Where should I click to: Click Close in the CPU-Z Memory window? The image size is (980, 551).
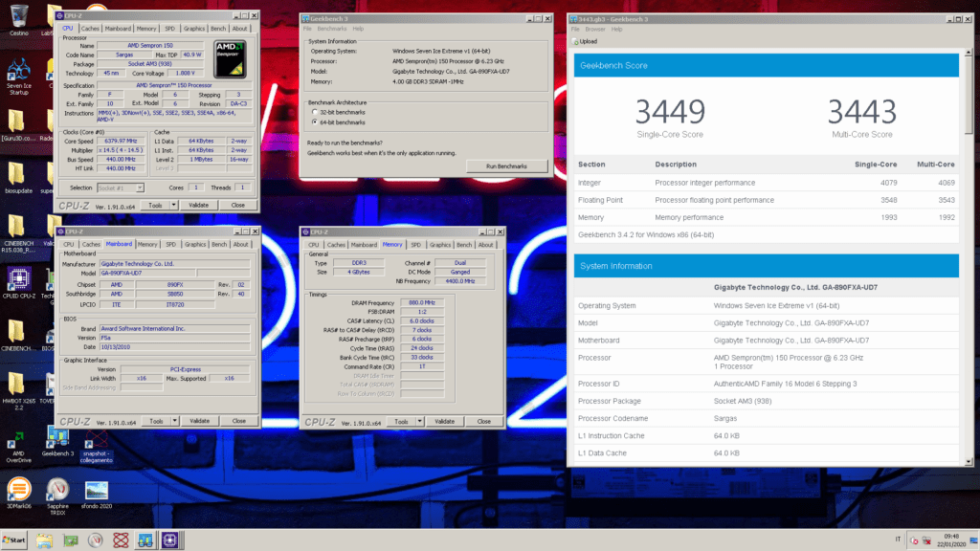pyautogui.click(x=483, y=422)
